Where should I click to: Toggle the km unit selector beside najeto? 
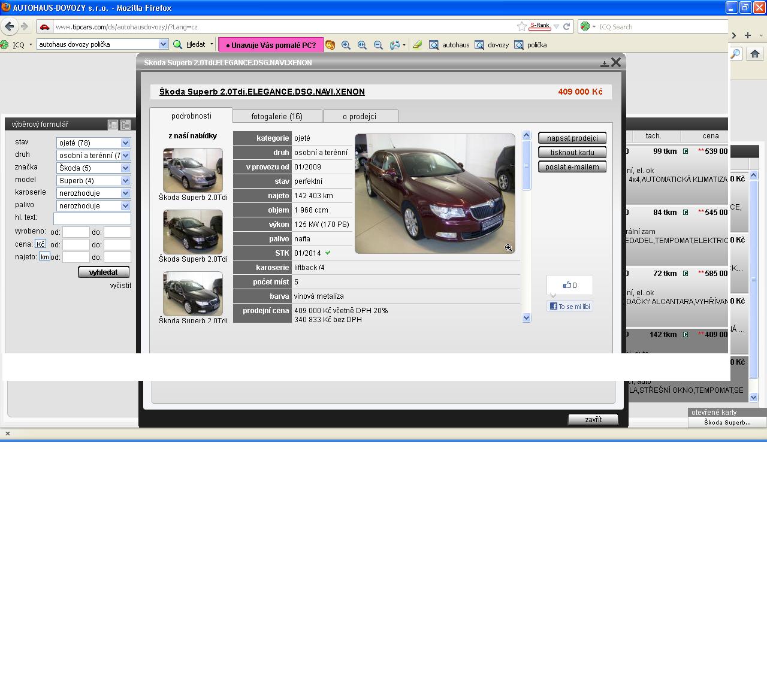click(x=44, y=257)
